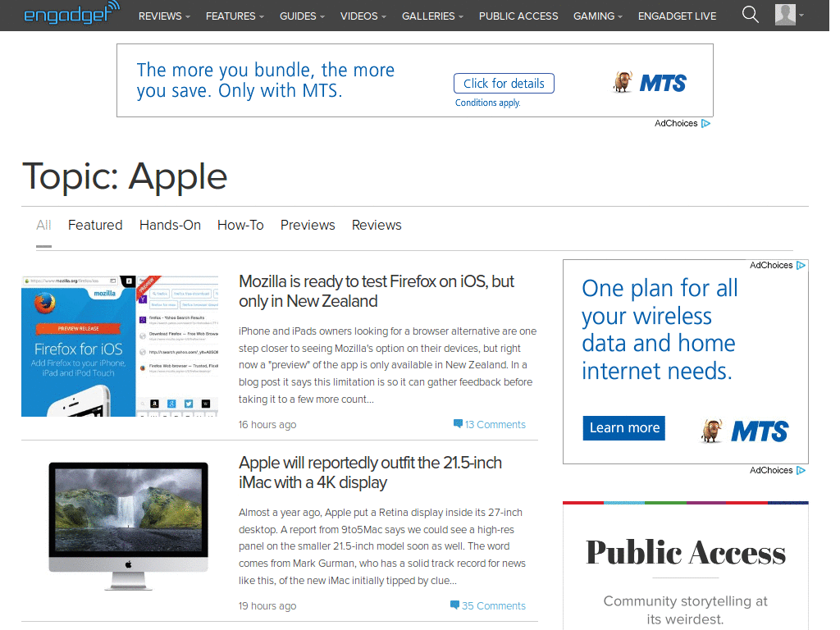The width and height of the screenshot is (840, 630).
Task: Click the 'Click for details' ad button
Action: (504, 84)
